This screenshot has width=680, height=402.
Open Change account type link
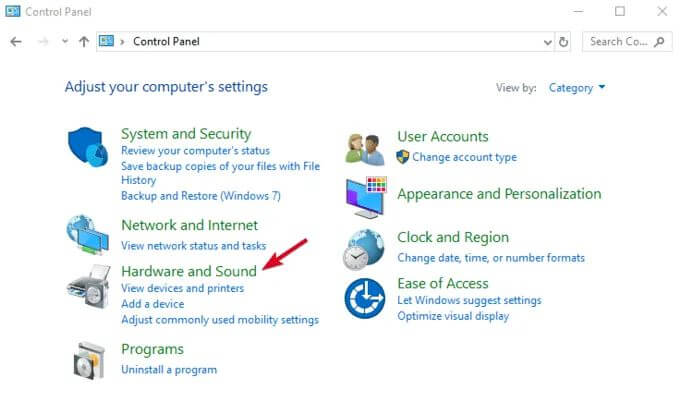click(x=464, y=157)
